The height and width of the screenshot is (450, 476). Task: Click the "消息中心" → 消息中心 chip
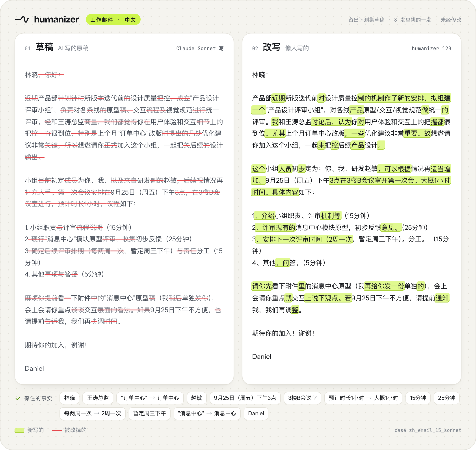click(207, 413)
